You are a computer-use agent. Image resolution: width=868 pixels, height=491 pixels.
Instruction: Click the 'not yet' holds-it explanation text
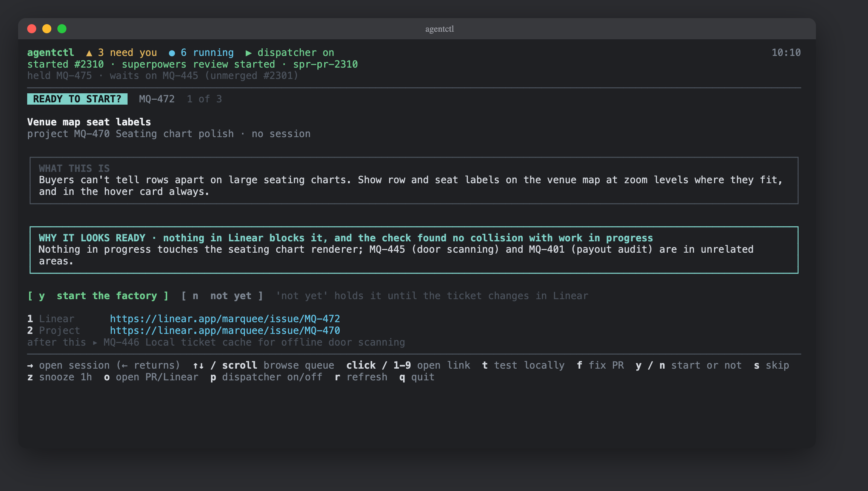click(432, 296)
